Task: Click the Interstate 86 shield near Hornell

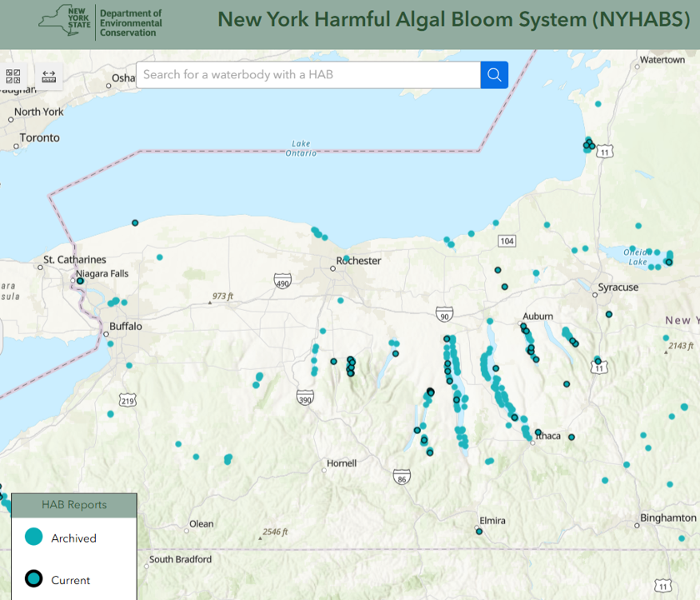Action: (402, 477)
